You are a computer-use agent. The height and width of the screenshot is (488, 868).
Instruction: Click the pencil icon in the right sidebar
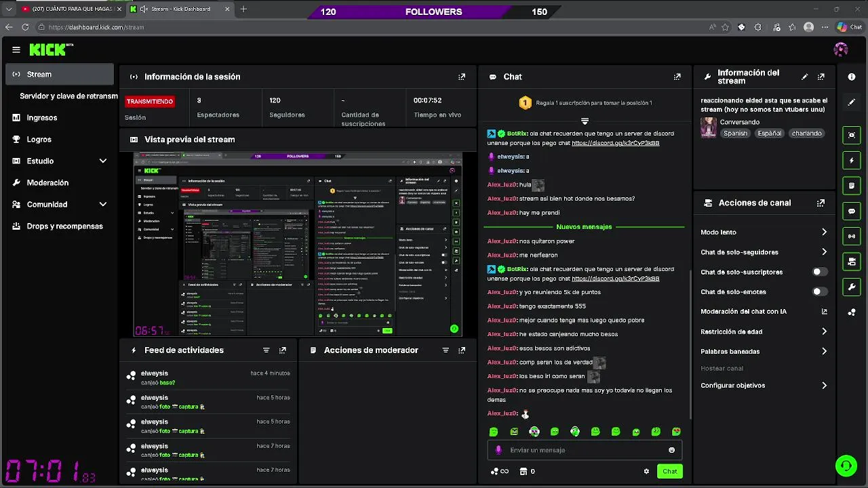pyautogui.click(x=852, y=102)
